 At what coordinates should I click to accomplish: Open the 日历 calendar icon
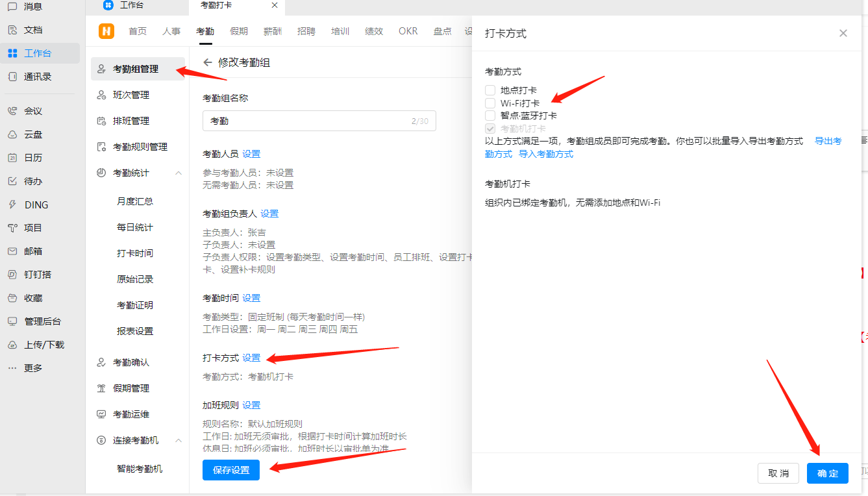[12, 158]
